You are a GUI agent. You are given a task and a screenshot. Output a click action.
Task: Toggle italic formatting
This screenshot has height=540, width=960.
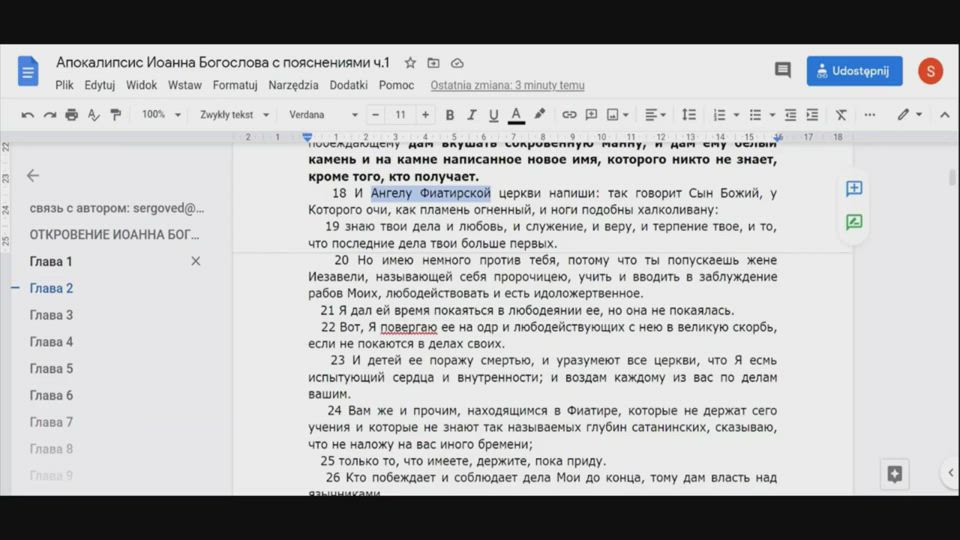pos(471,115)
